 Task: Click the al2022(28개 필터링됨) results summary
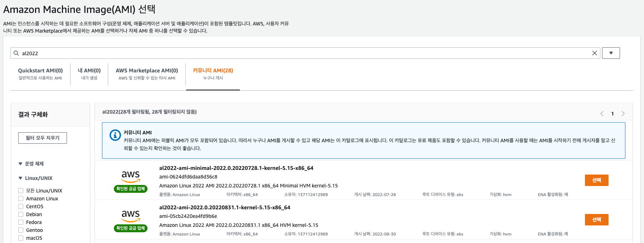click(149, 112)
